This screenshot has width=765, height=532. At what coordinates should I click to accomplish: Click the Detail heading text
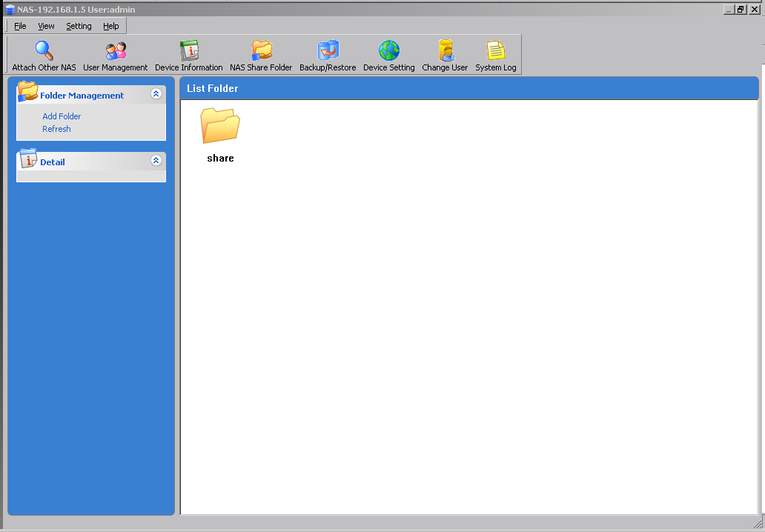pos(52,162)
